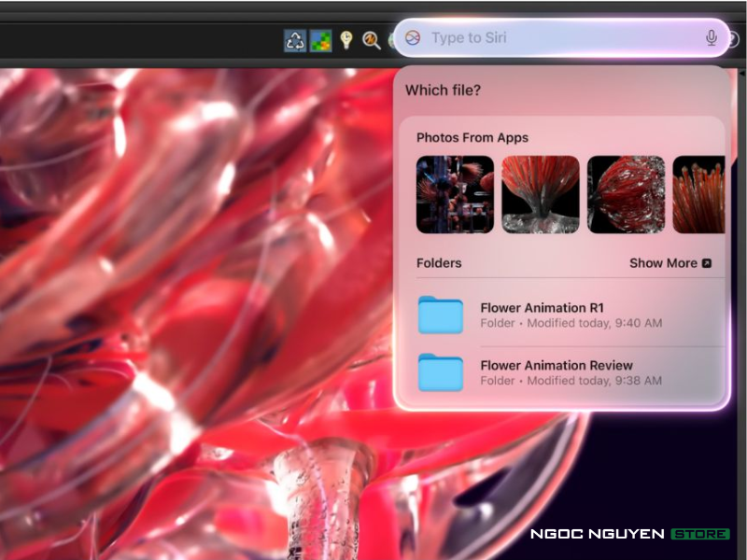Click the Folders section header
The image size is (747, 560).
(439, 263)
